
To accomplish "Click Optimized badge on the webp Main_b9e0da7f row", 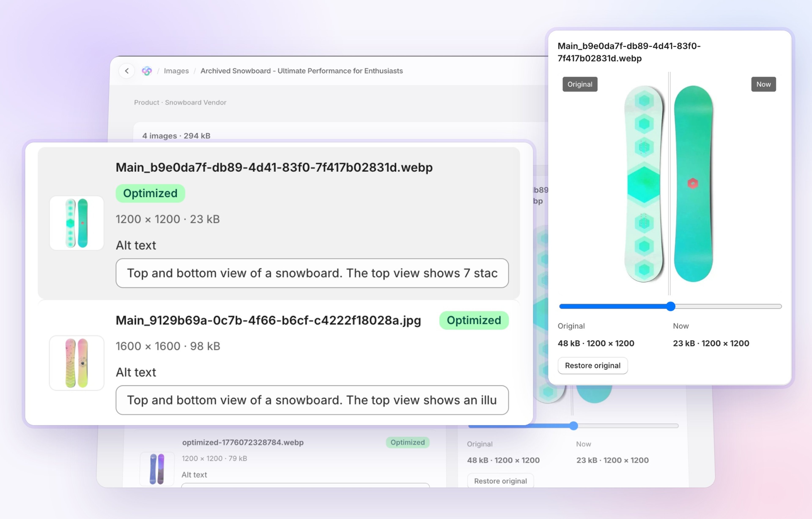I will pos(150,193).
